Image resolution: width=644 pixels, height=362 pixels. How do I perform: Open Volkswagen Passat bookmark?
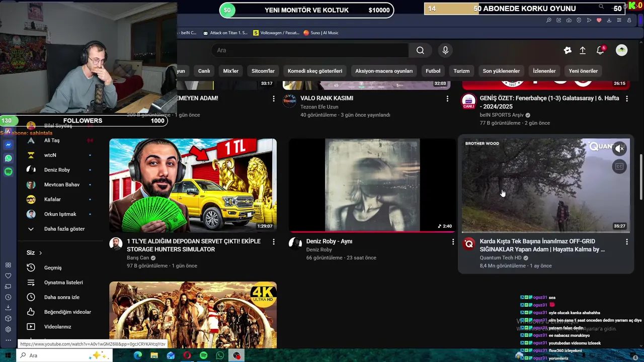(x=276, y=33)
